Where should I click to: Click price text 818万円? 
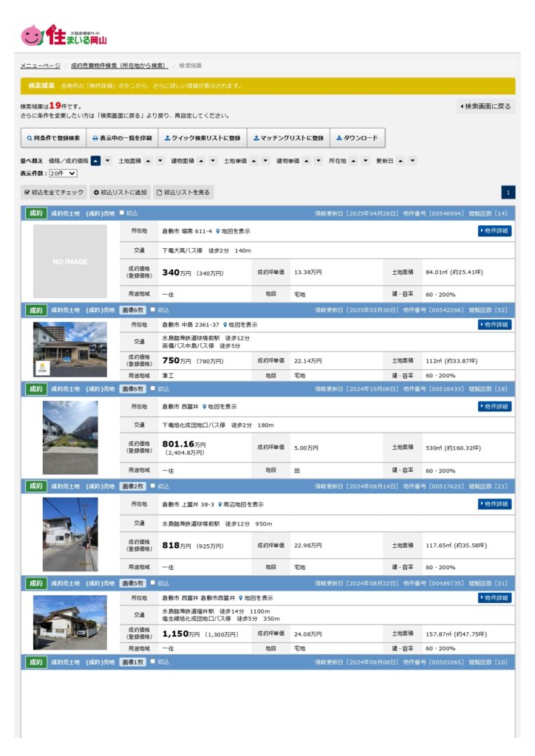[177, 546]
